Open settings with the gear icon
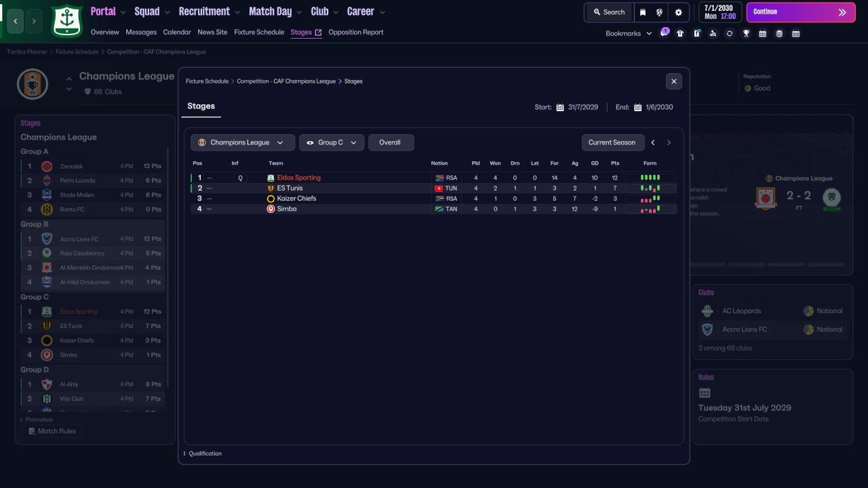This screenshot has height=488, width=868. point(679,12)
